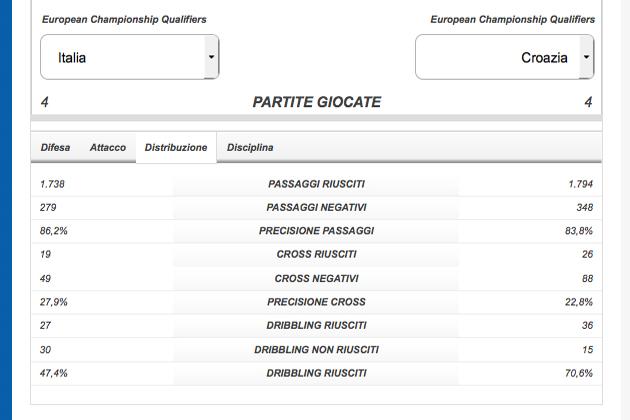Click European Championship Qualifiers label above Croazia

pos(512,19)
